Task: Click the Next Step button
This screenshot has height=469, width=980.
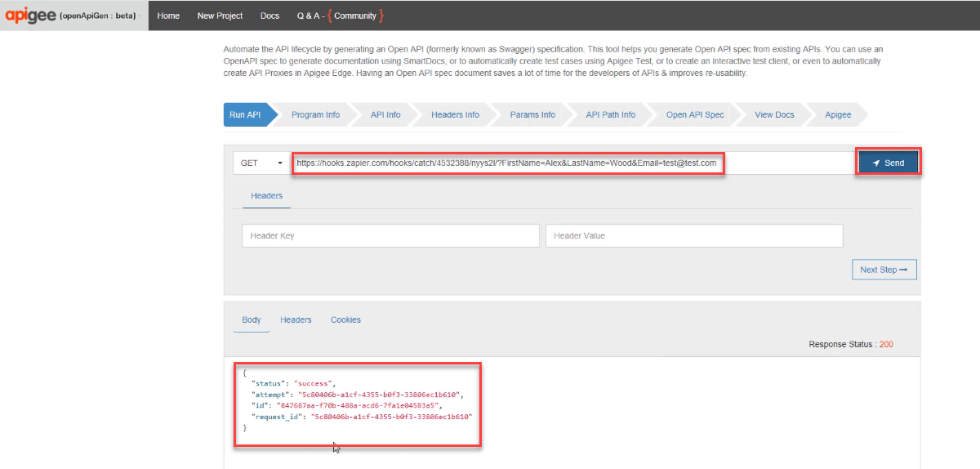Action: point(884,270)
